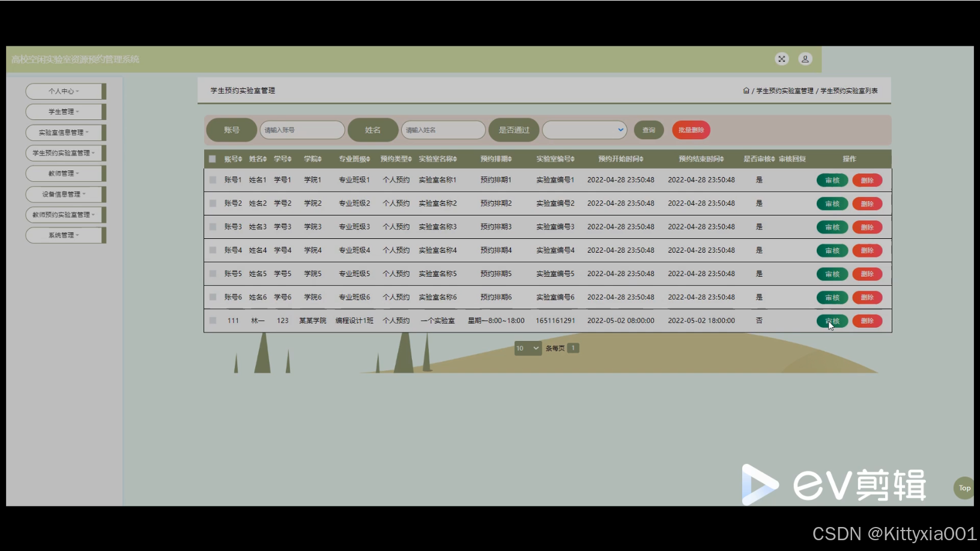Click the red 批量删除 button
Screen dimensions: 980x551
(x=691, y=130)
